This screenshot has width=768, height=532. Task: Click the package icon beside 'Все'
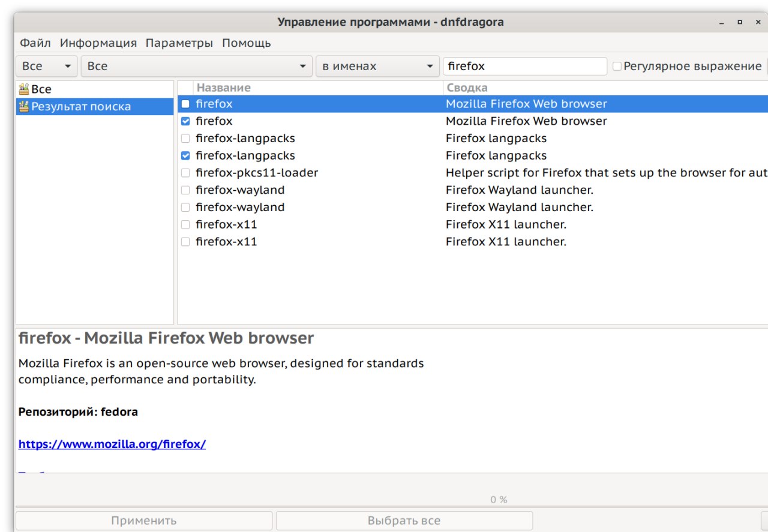[x=24, y=89]
